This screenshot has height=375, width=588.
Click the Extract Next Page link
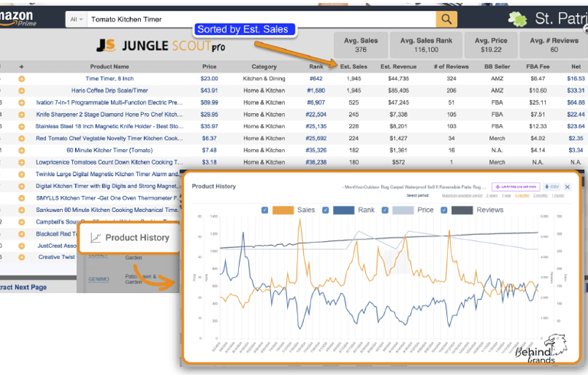[x=23, y=287]
